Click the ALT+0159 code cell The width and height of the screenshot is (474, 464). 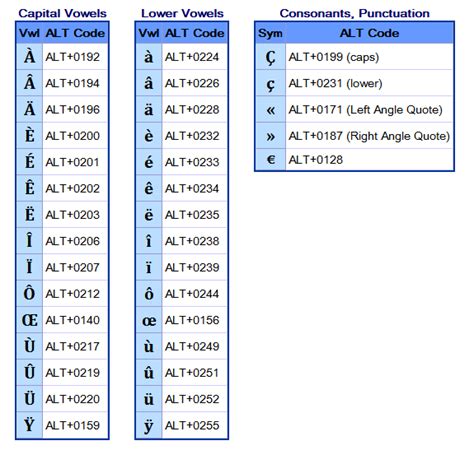coord(75,426)
